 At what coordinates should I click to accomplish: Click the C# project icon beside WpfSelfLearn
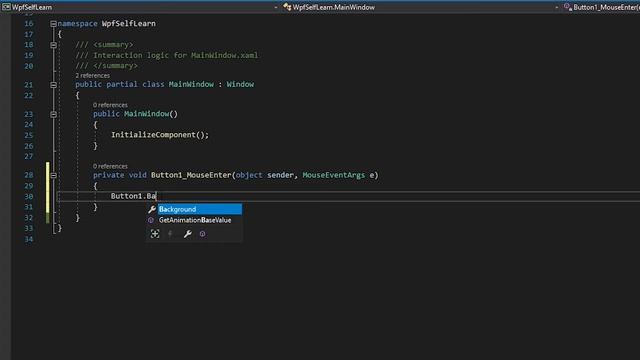click(x=6, y=7)
